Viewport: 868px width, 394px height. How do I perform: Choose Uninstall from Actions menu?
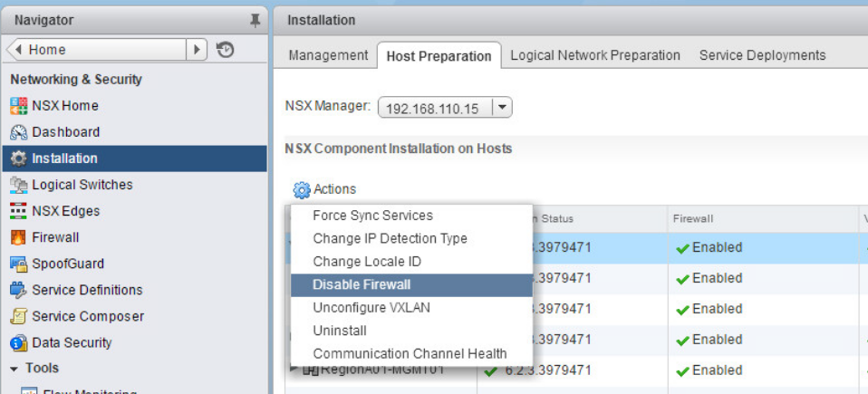(x=411, y=331)
